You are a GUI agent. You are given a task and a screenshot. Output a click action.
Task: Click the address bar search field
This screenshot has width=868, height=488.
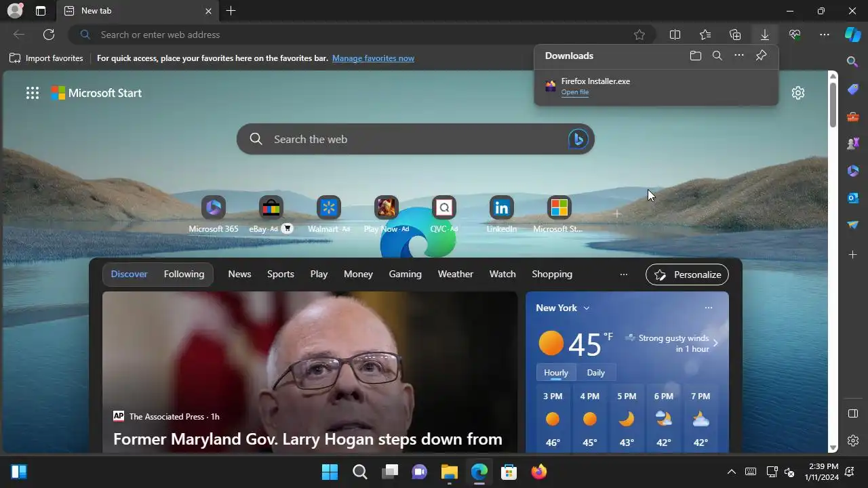tap(363, 35)
